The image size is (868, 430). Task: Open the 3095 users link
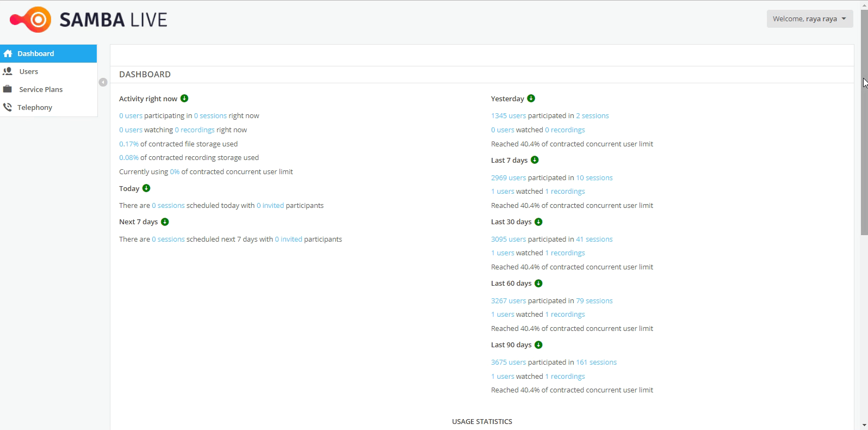click(x=509, y=239)
